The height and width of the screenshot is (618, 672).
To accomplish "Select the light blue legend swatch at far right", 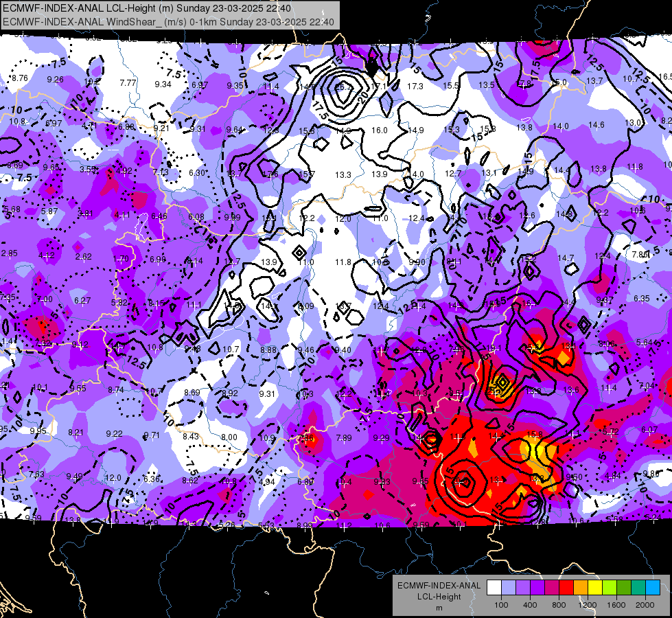I will 653,588.
